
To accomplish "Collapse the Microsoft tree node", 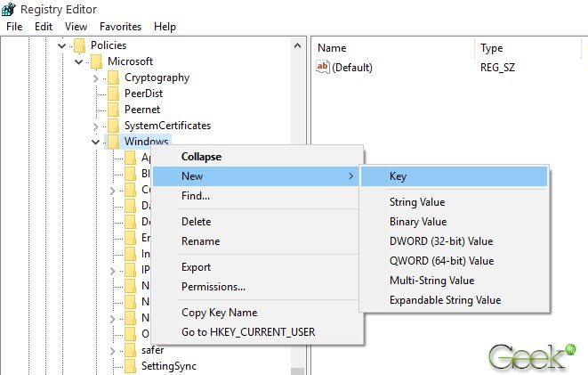I will click(x=79, y=62).
